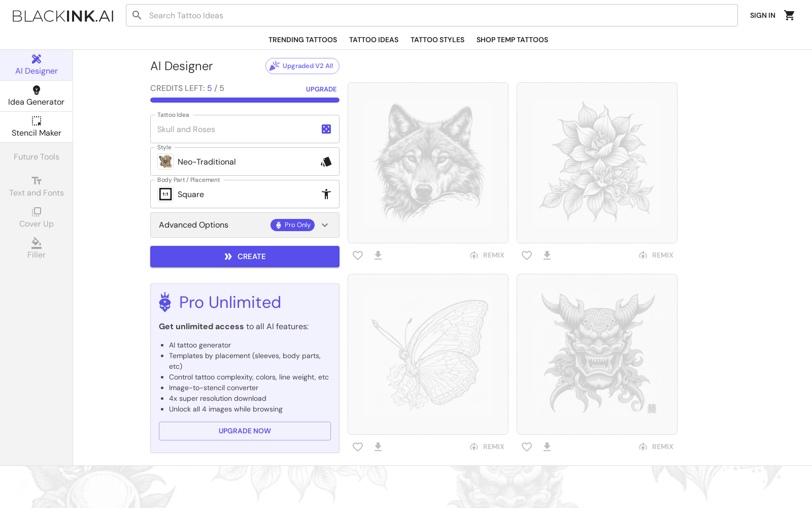Remix the demon mask tattoo design
The height and width of the screenshot is (508, 812).
[656, 447]
